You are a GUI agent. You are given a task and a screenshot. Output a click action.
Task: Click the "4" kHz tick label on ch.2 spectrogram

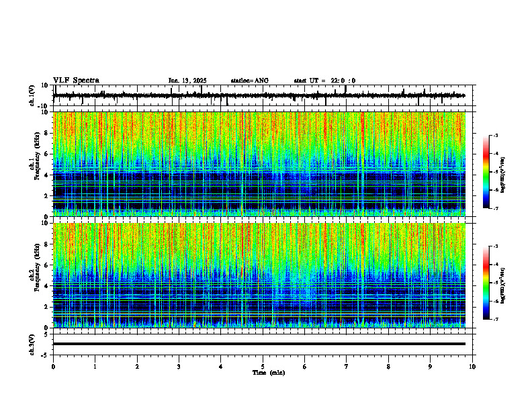[x=46, y=286]
